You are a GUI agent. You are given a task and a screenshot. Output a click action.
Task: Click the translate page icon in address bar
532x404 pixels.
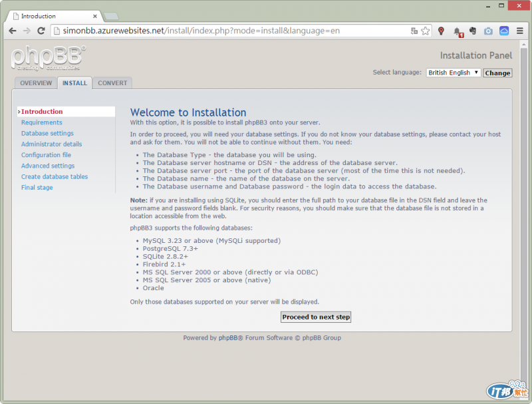(x=414, y=31)
